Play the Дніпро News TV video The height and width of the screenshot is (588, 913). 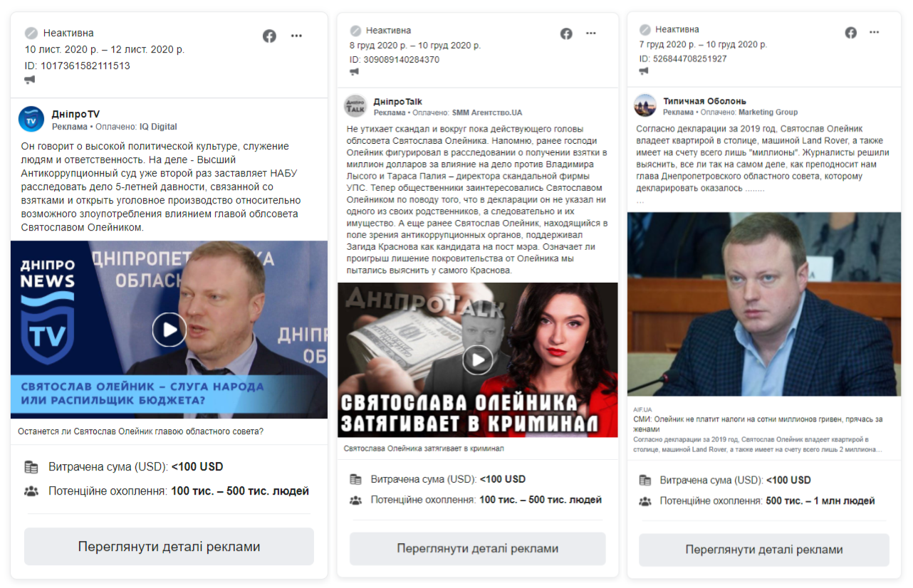coord(169,330)
